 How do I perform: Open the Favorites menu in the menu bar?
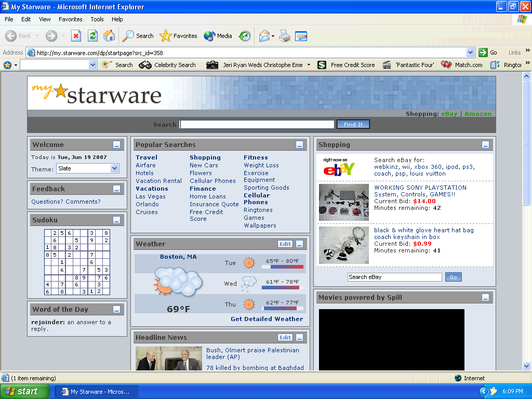click(x=70, y=19)
